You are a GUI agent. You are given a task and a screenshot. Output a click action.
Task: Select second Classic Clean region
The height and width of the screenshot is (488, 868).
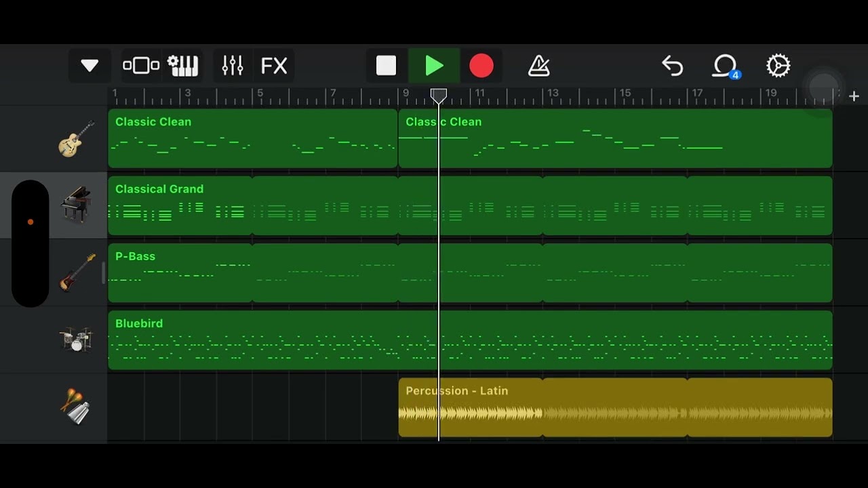click(x=615, y=138)
